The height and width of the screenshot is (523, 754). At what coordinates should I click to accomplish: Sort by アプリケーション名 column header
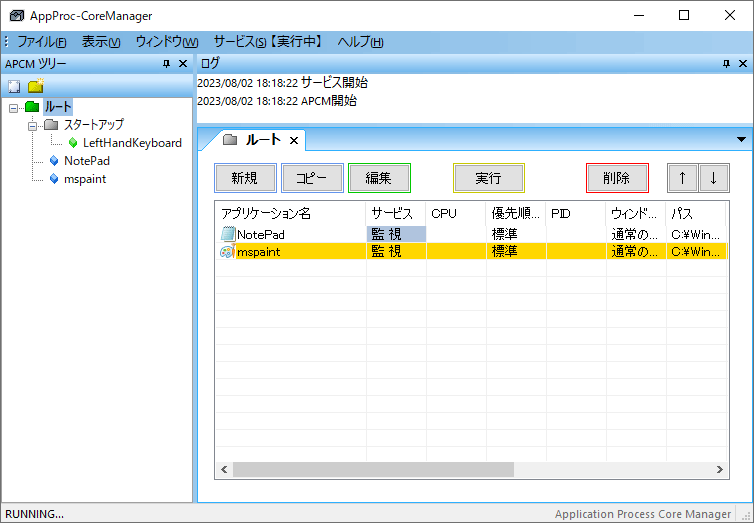tap(290, 213)
